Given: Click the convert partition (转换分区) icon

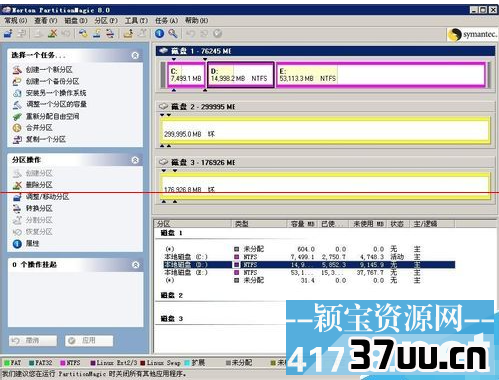Looking at the screenshot, I should pyautogui.click(x=17, y=208).
